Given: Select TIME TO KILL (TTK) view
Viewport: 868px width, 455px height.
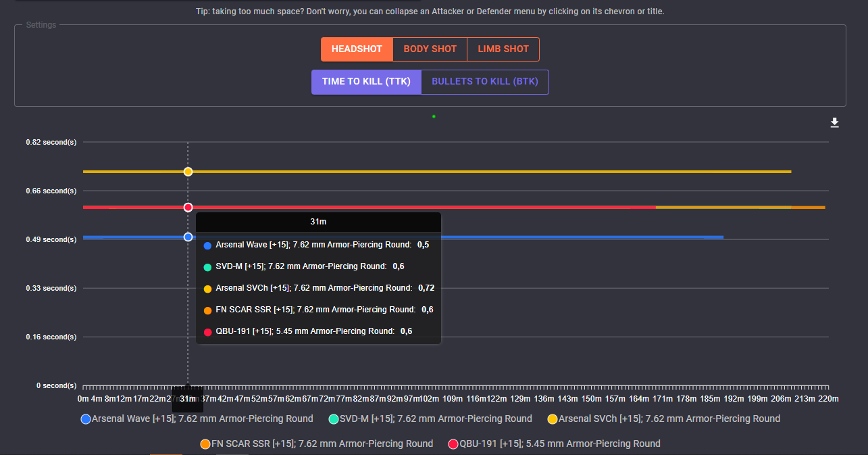Looking at the screenshot, I should point(366,82).
